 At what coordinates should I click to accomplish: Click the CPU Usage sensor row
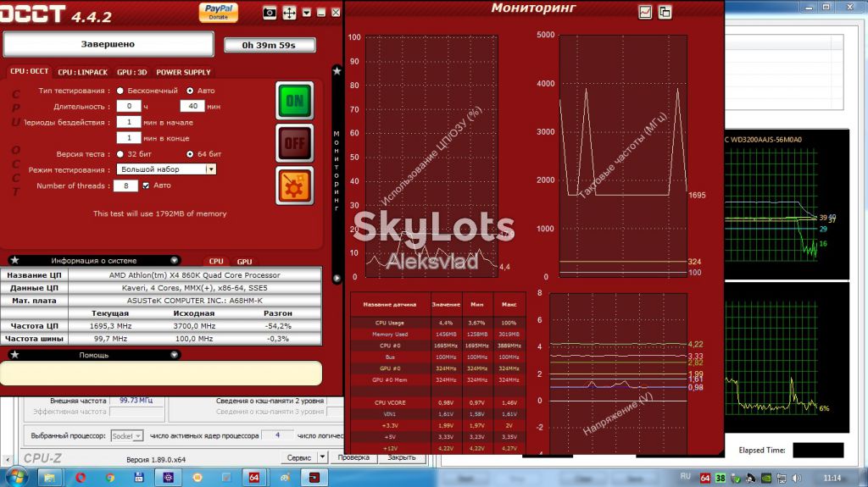(x=437, y=323)
